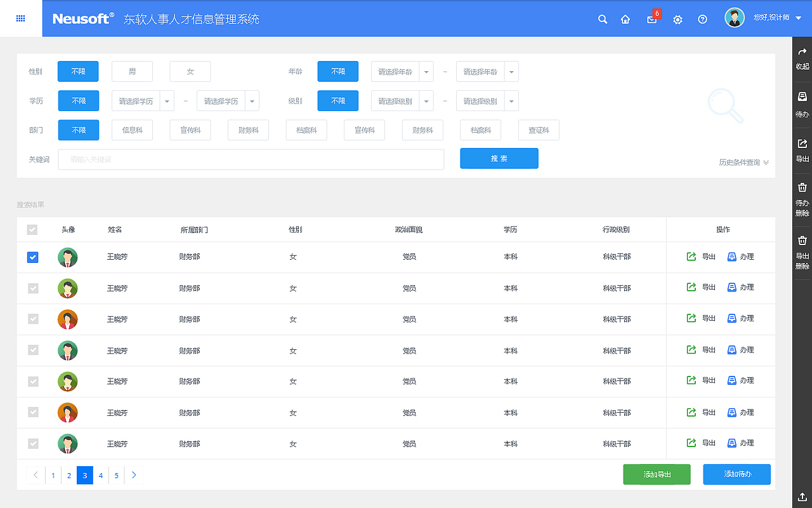812x508 pixels.
Task: Open the 您好,设计师 user menu arrow
Action: (x=798, y=18)
